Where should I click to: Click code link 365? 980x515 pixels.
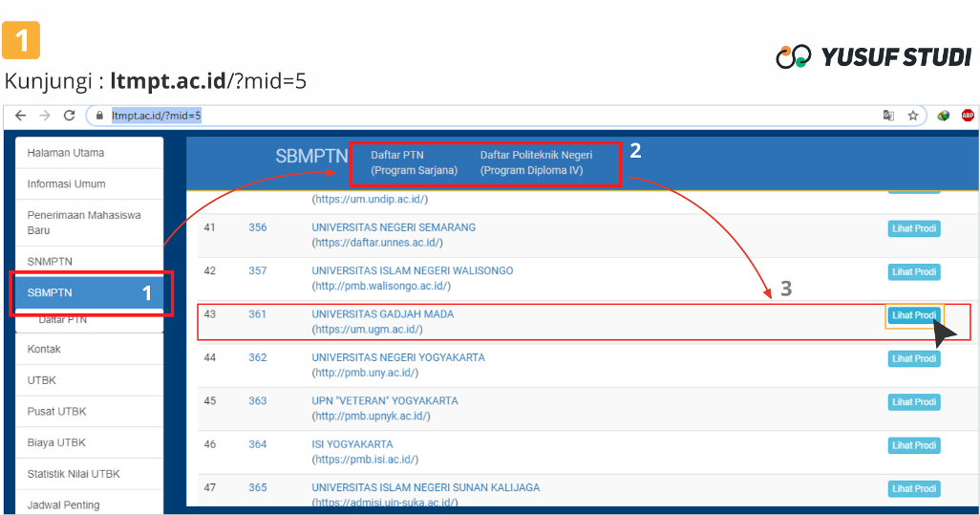pyautogui.click(x=258, y=487)
